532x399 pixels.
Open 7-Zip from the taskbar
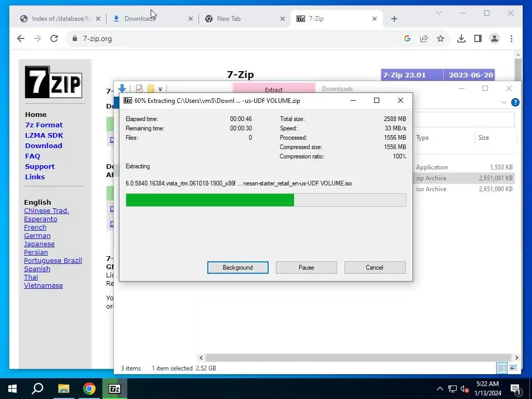coord(115,389)
